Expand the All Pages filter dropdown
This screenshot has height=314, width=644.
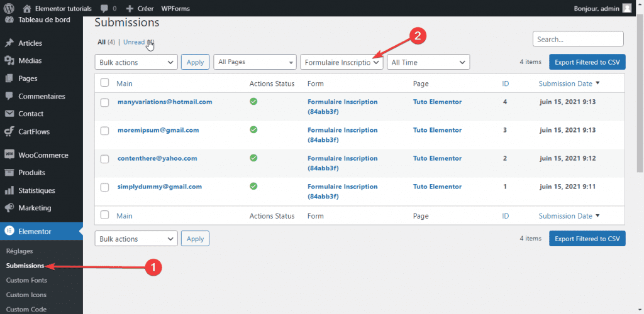pyautogui.click(x=255, y=62)
